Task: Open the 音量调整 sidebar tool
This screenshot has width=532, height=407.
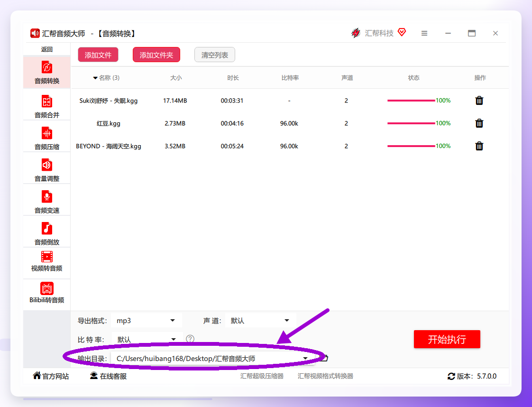Action: pyautogui.click(x=47, y=170)
